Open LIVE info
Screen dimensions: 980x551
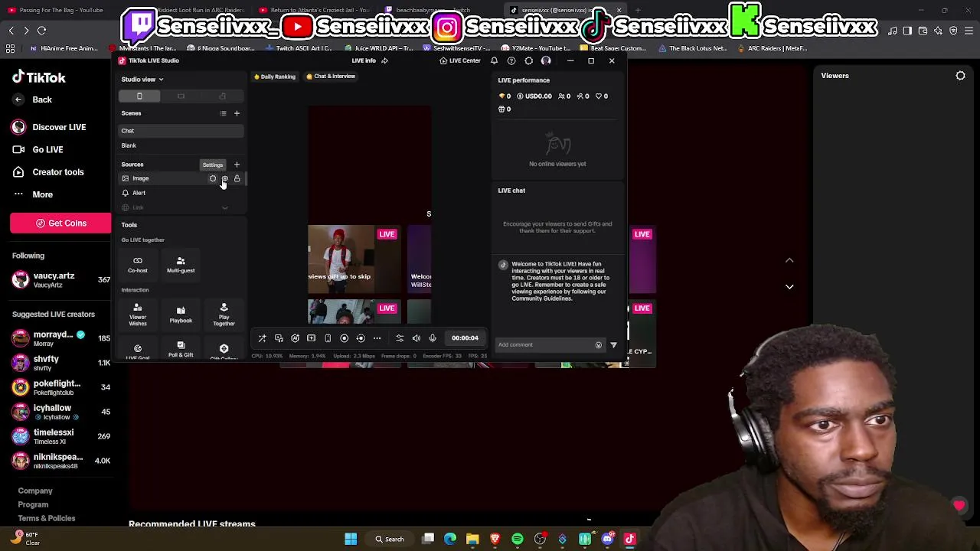click(364, 60)
